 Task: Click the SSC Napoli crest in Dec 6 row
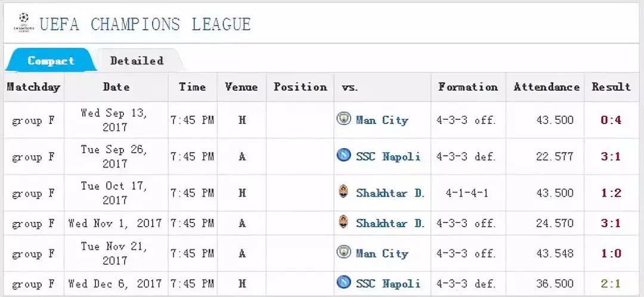(x=343, y=283)
